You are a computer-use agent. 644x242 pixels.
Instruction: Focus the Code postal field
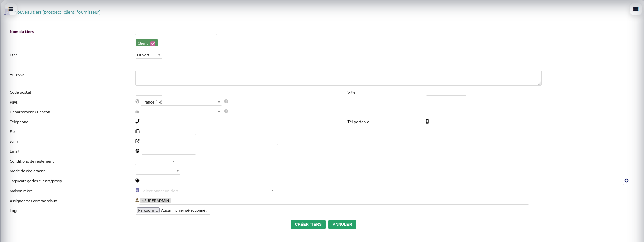coord(149,92)
